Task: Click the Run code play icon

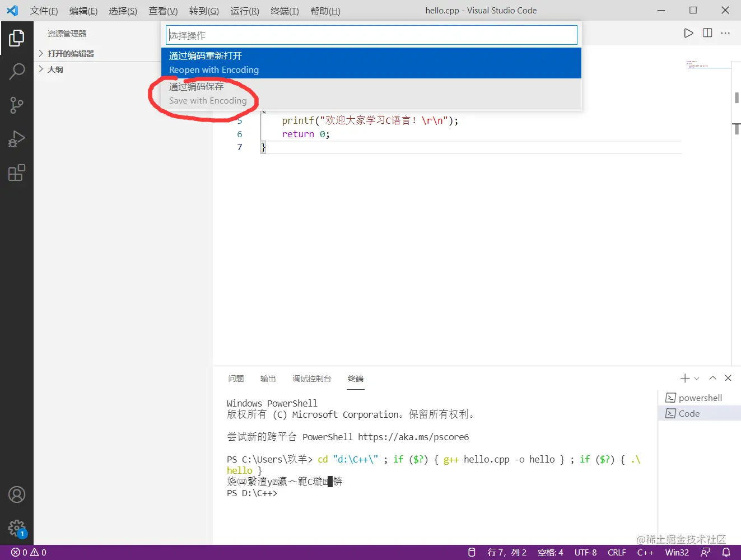Action: point(688,33)
